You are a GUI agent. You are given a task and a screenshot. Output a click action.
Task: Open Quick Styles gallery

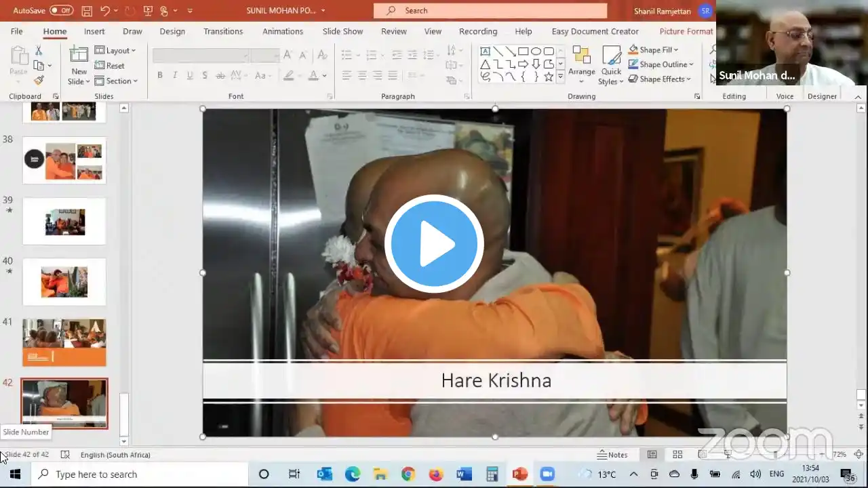click(611, 65)
